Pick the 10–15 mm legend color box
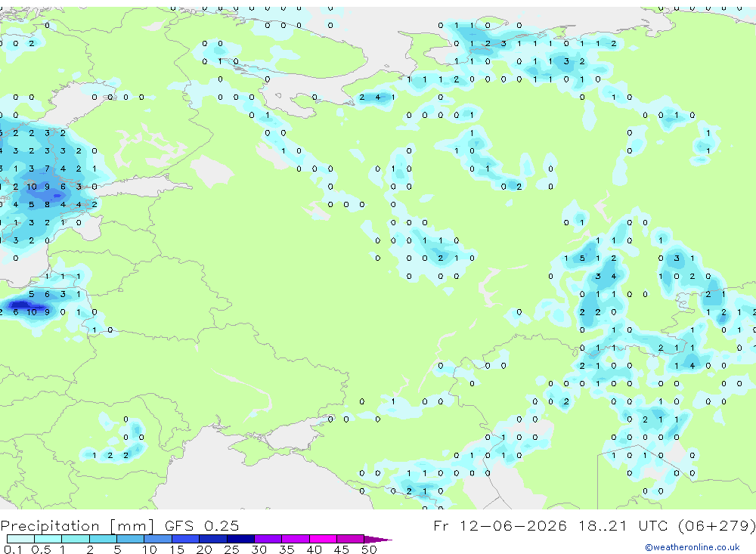Viewport: 756px width, 554px height. [158, 539]
